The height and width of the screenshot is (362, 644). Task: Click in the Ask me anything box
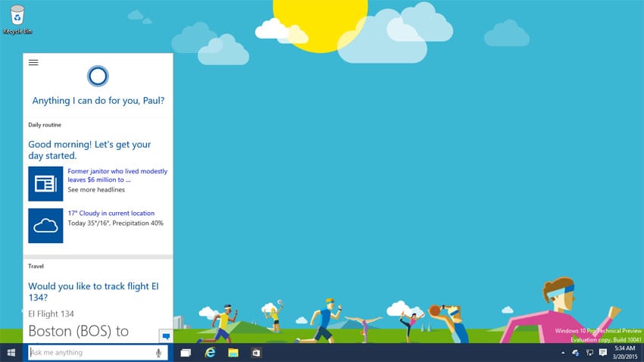pos(89,353)
